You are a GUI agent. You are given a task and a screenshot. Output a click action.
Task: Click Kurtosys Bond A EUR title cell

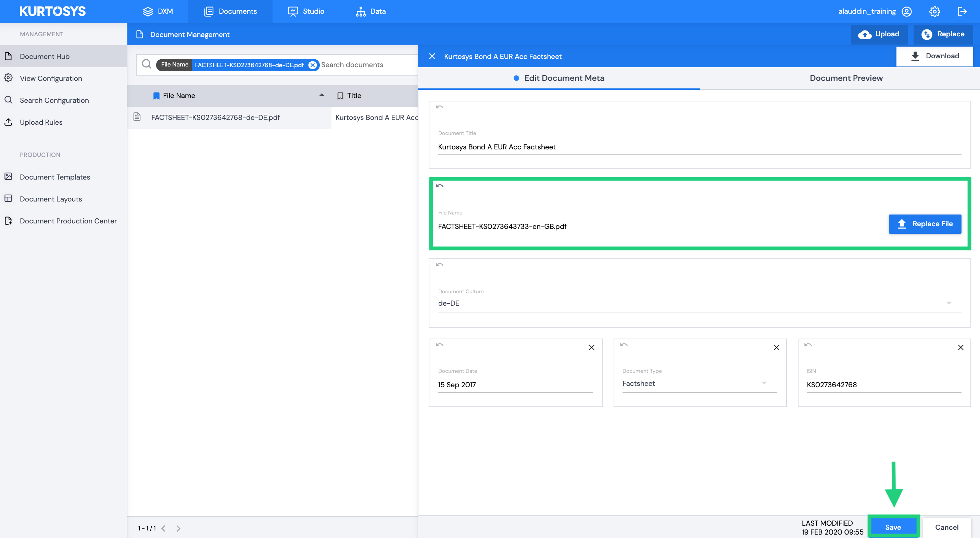376,118
